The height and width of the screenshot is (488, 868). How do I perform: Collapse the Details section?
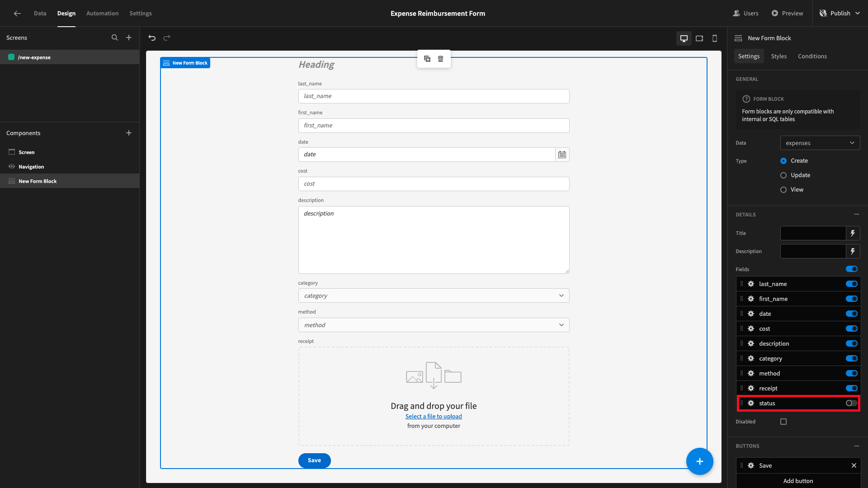click(856, 214)
